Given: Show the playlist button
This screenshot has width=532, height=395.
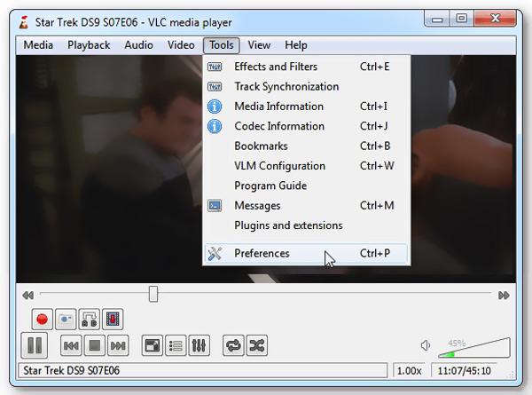Looking at the screenshot, I should pos(176,345).
